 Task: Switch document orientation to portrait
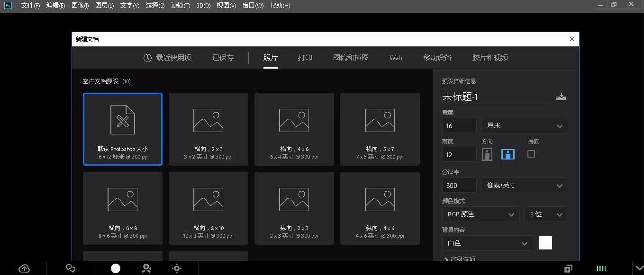[487, 154]
